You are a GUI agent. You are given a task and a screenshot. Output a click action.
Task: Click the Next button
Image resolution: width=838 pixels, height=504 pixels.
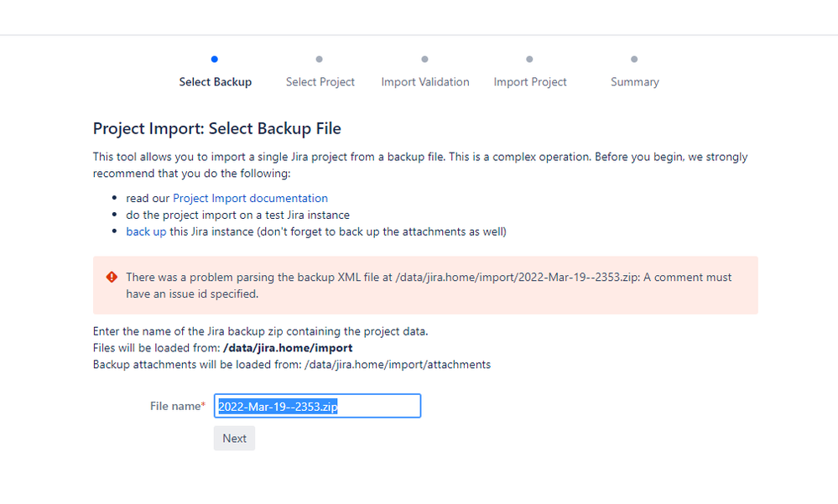pyautogui.click(x=234, y=439)
